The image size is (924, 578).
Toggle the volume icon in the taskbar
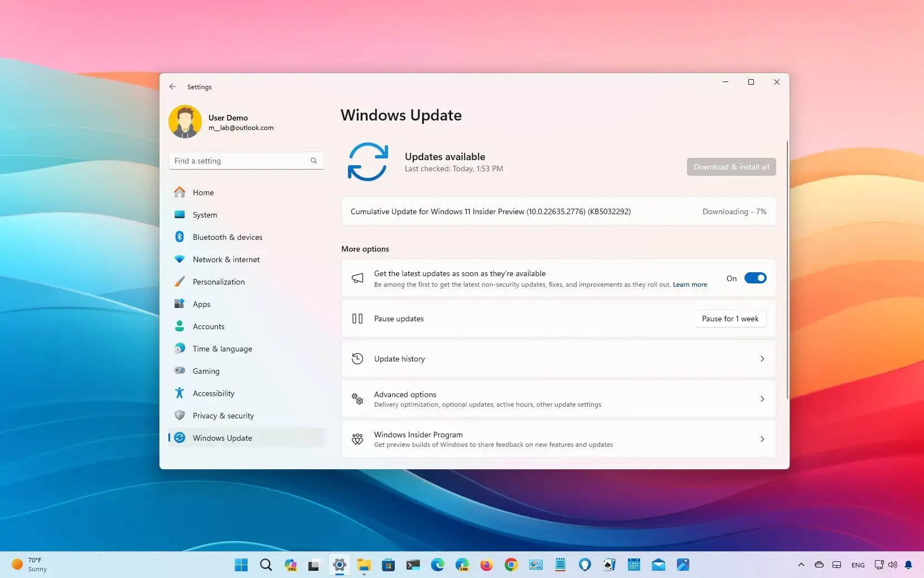click(x=893, y=565)
